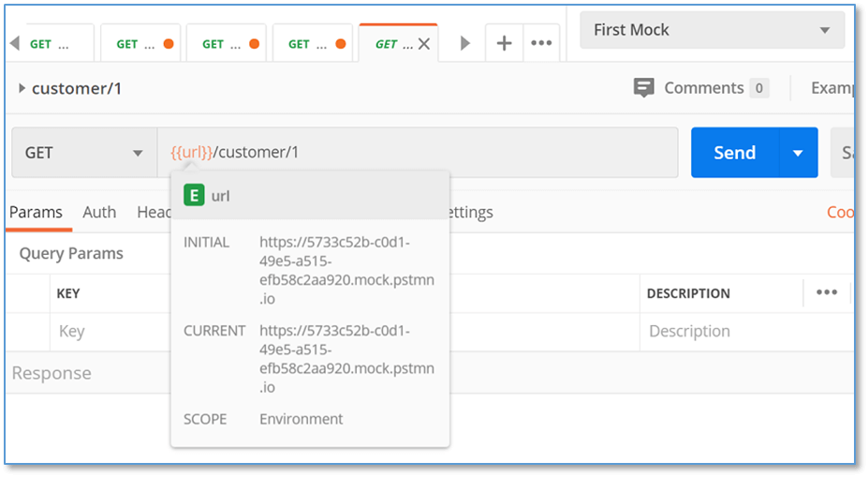Image resolution: width=868 pixels, height=477 pixels.
Task: Click the Description parameter input cell
Action: point(746,332)
